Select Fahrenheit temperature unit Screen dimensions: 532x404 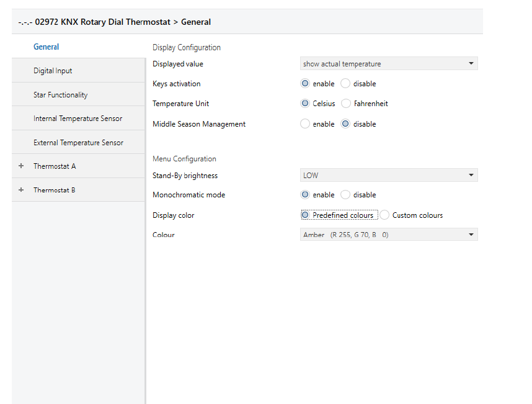346,103
